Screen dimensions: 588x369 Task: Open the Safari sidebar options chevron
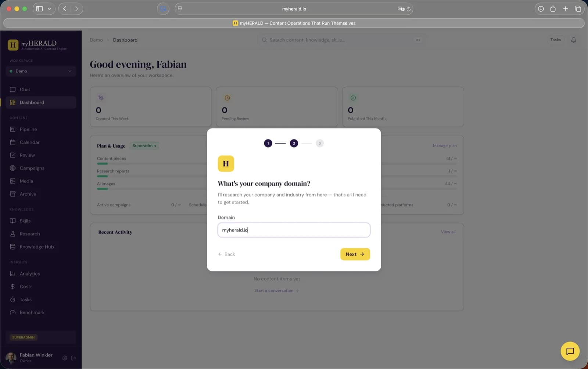(49, 9)
